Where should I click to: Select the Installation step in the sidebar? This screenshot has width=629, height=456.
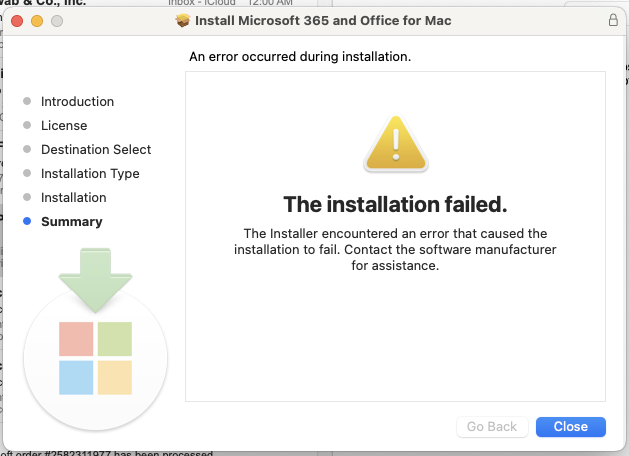click(73, 197)
